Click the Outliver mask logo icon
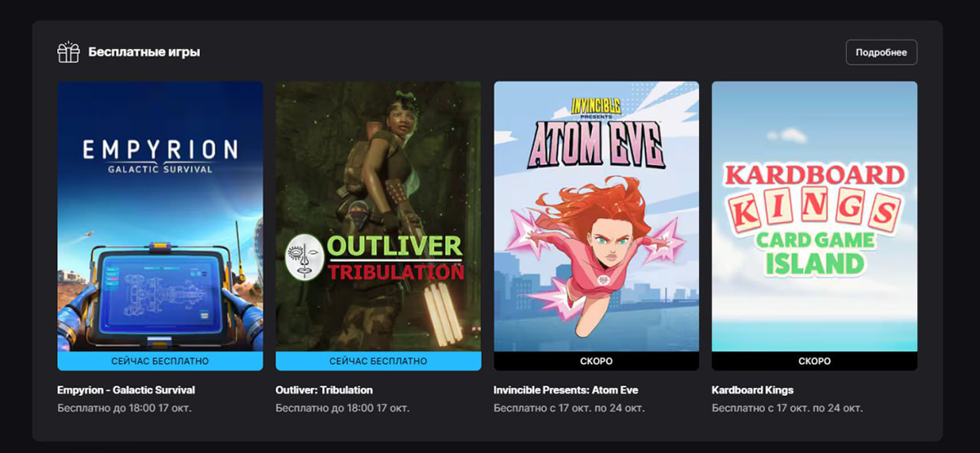The image size is (980, 453). (x=304, y=258)
